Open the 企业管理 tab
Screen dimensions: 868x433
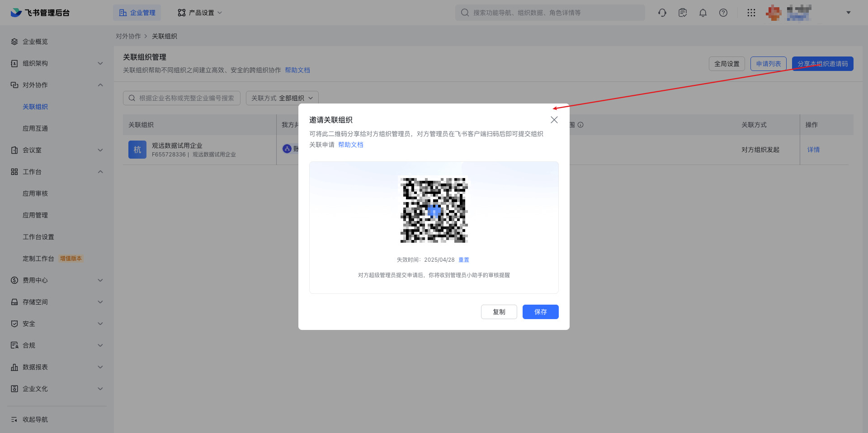pos(137,13)
